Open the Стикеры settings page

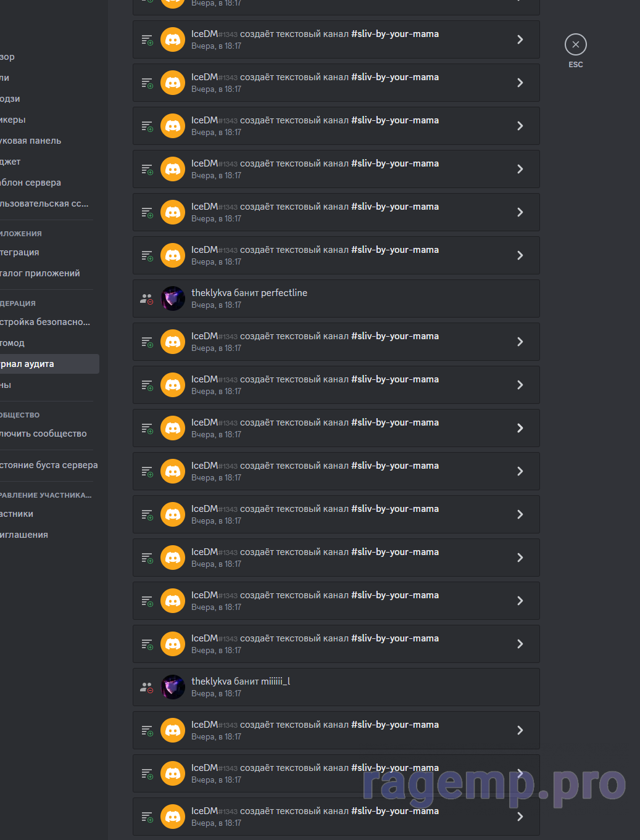[13, 120]
